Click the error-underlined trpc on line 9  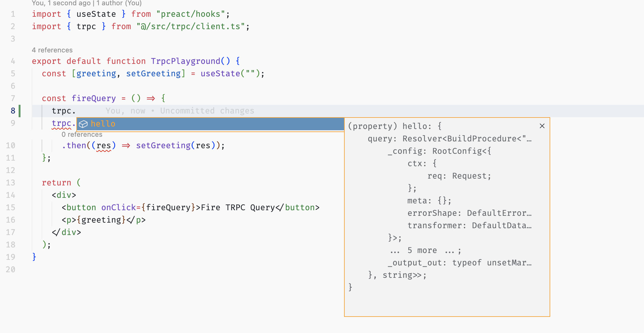pyautogui.click(x=61, y=123)
